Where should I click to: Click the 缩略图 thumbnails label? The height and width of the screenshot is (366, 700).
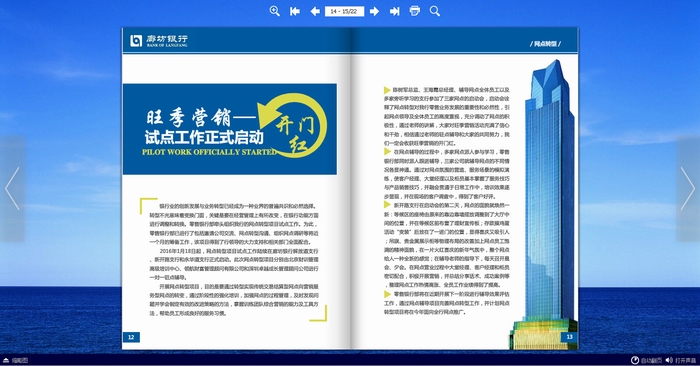click(x=20, y=360)
